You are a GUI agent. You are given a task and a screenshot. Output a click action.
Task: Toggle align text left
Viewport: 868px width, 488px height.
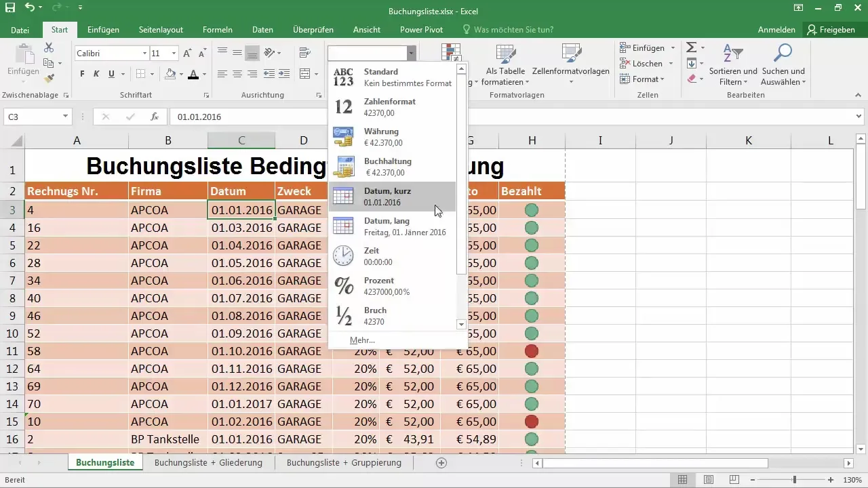click(x=222, y=74)
